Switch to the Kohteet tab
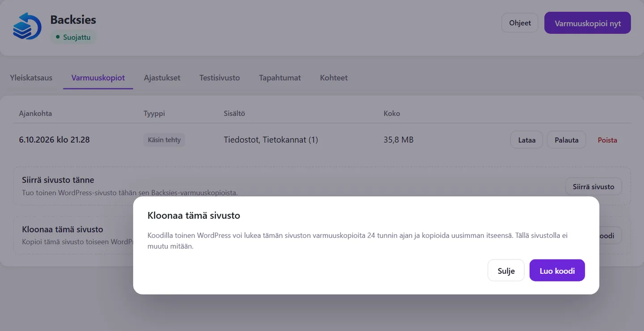This screenshot has width=644, height=331. (334, 78)
